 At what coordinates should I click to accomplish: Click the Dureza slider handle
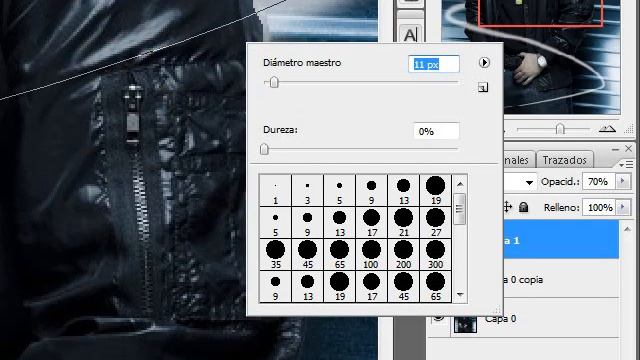pyautogui.click(x=264, y=149)
